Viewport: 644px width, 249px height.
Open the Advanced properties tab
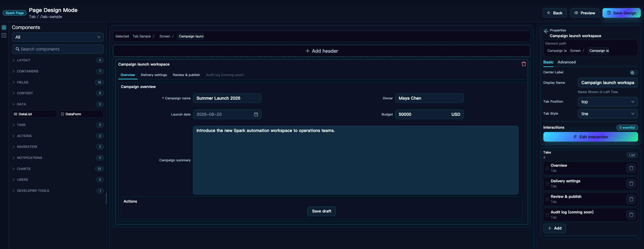coord(566,62)
